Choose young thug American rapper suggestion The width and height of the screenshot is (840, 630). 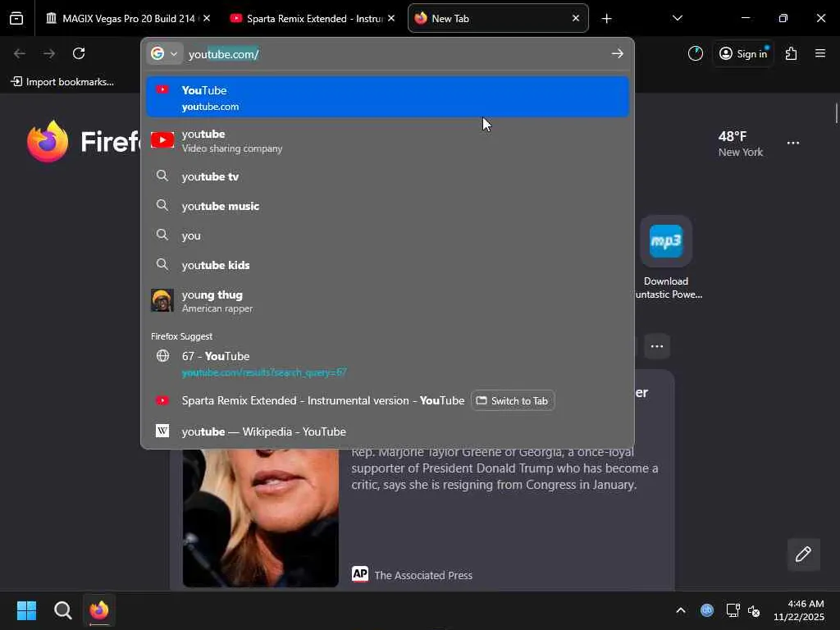click(x=387, y=300)
